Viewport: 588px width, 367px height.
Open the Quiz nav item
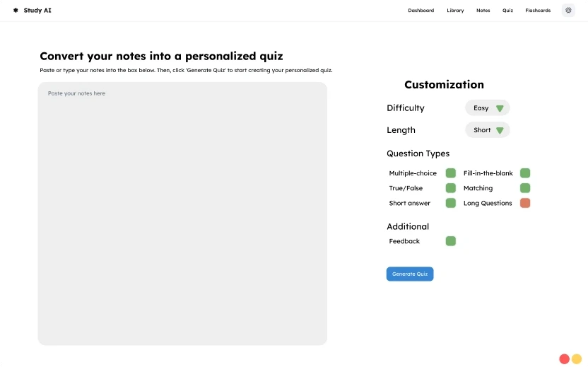click(x=507, y=11)
